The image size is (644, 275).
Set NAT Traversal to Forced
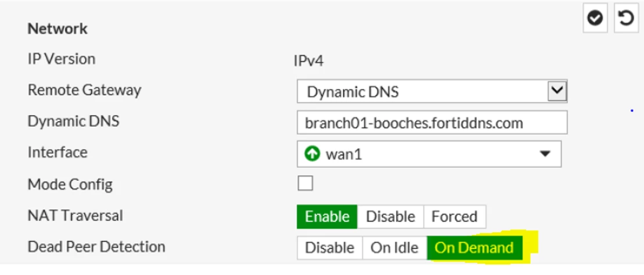point(454,217)
